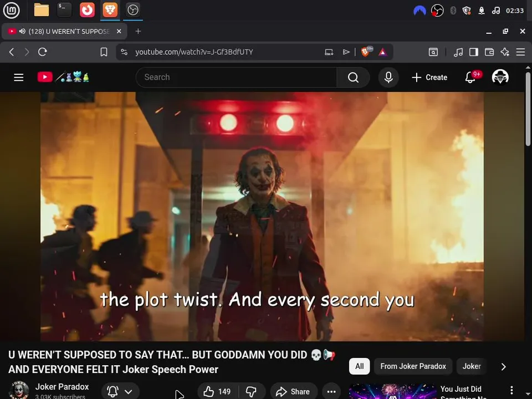Open the Bluetooth tray icon
This screenshot has height=399, width=532.
453,11
